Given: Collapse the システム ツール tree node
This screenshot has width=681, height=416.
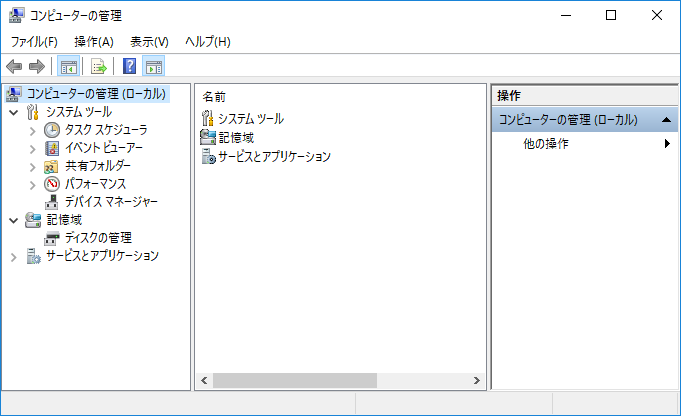Looking at the screenshot, I should [13, 112].
